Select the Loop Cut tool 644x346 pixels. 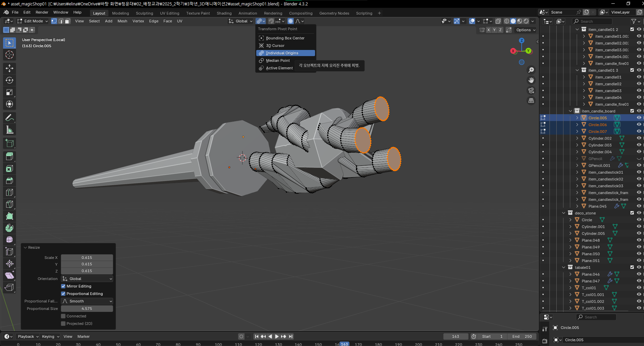coord(10,192)
